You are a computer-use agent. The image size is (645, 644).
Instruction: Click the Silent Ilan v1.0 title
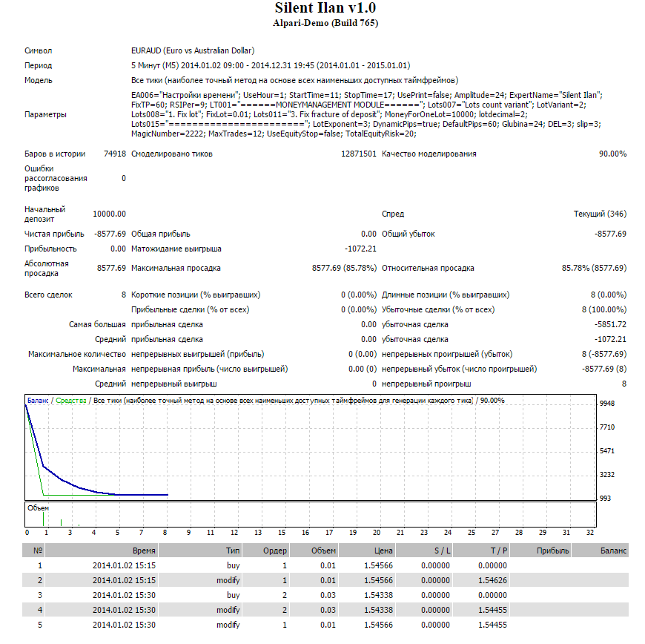pos(325,8)
